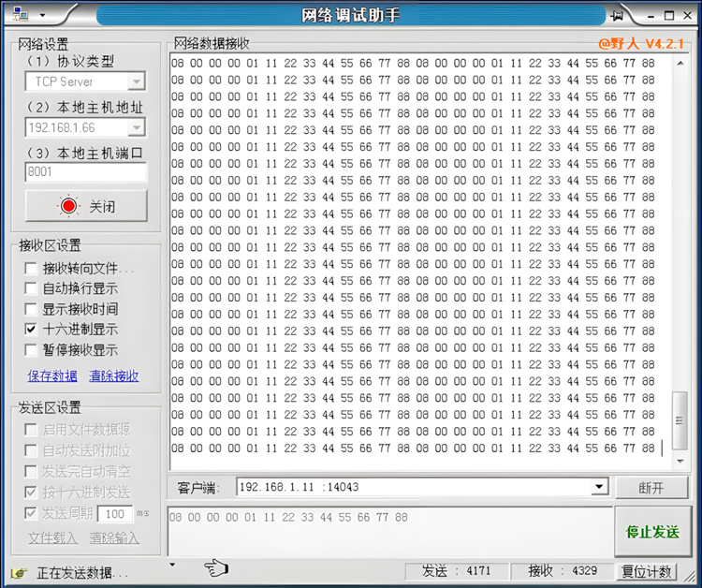This screenshot has height=588, width=702.
Task: Click the send data text input box
Action: coord(388,532)
